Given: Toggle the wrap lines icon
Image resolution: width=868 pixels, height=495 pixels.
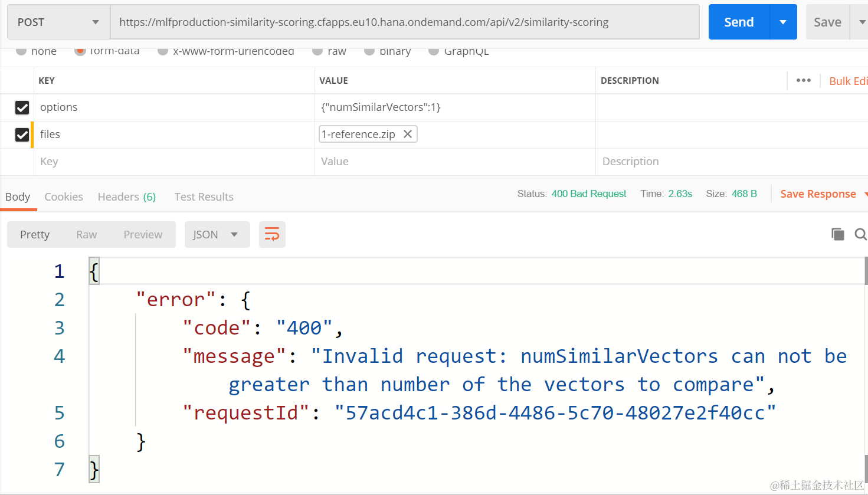Looking at the screenshot, I should tap(272, 234).
